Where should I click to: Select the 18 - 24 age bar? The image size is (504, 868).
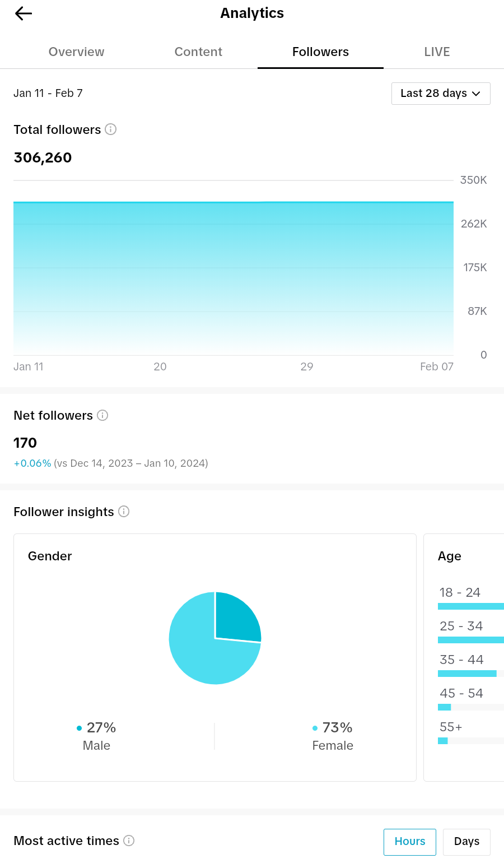point(471,606)
